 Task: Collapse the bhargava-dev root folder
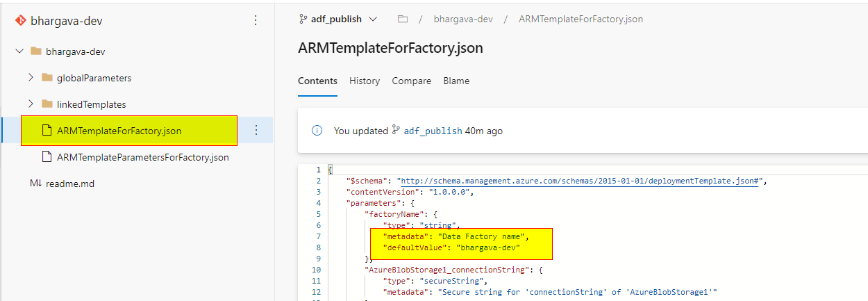click(x=19, y=51)
